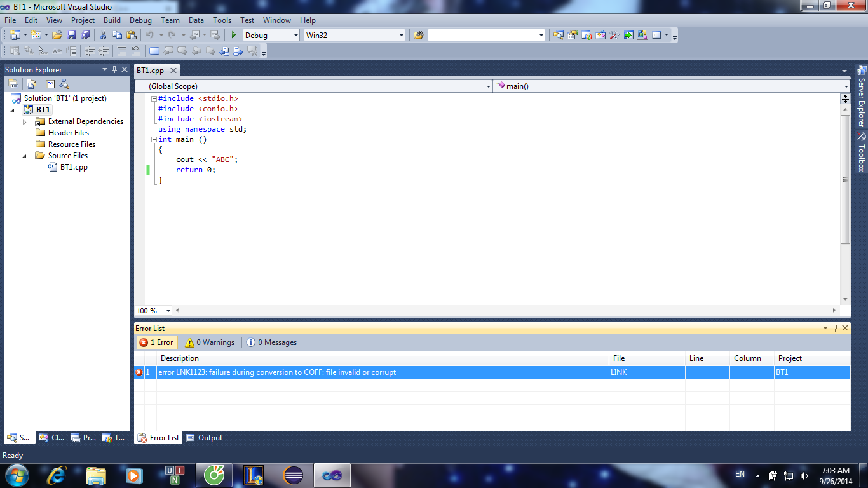The height and width of the screenshot is (488, 868).
Task: Click the Paste clipboard icon
Action: coord(132,36)
